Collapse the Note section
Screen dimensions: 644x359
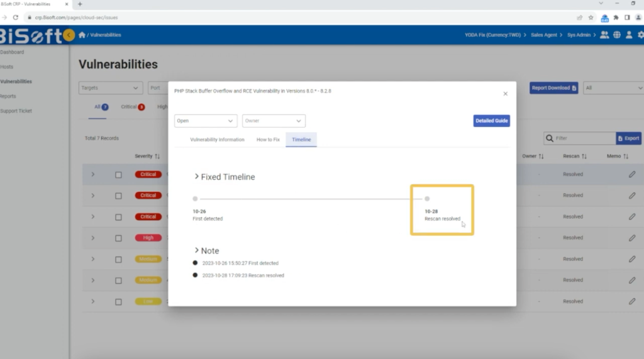[x=196, y=250]
